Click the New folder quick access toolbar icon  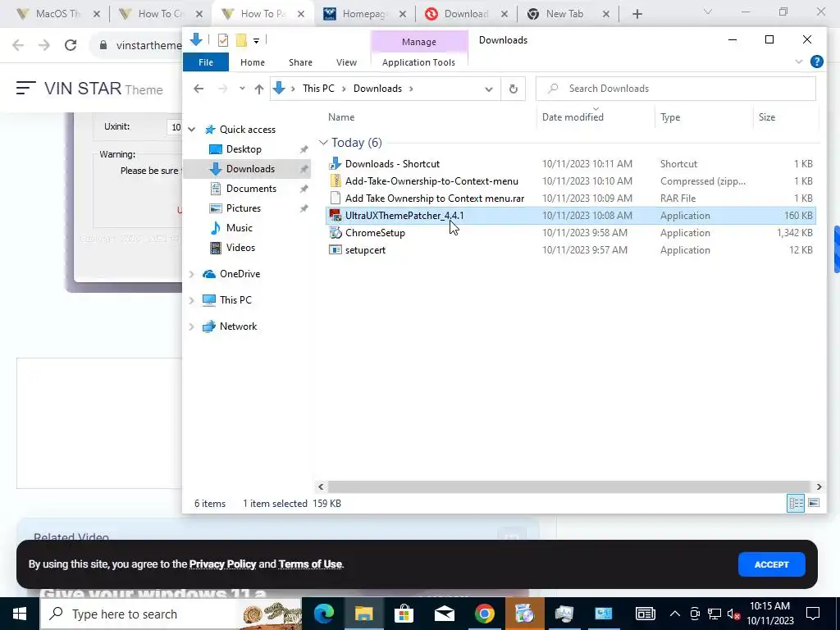242,40
